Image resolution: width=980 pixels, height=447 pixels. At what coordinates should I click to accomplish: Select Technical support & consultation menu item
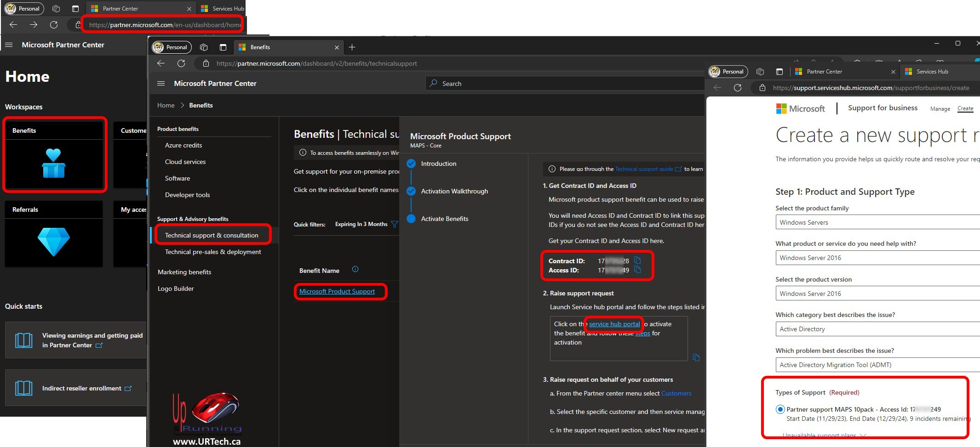tap(212, 235)
